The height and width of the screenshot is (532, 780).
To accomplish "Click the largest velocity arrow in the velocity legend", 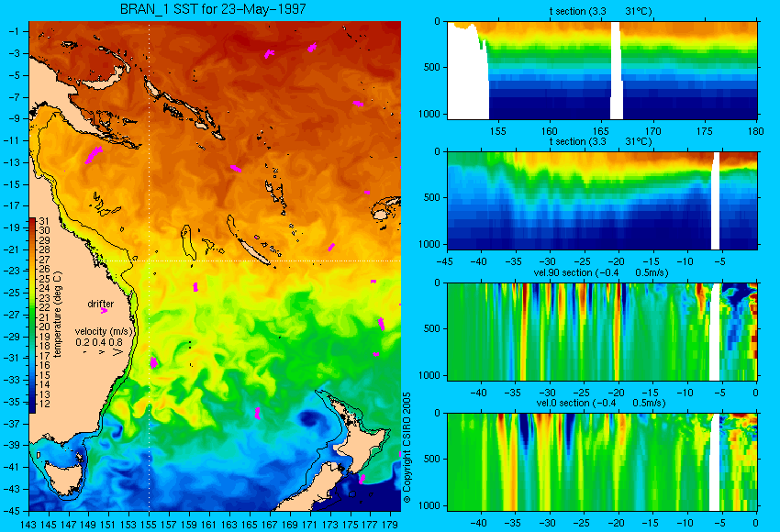I will [x=117, y=352].
